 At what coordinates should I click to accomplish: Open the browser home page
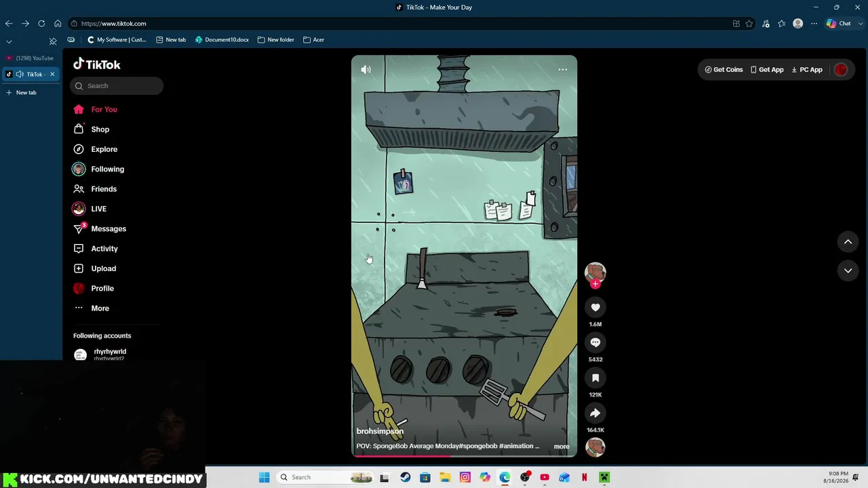[58, 24]
